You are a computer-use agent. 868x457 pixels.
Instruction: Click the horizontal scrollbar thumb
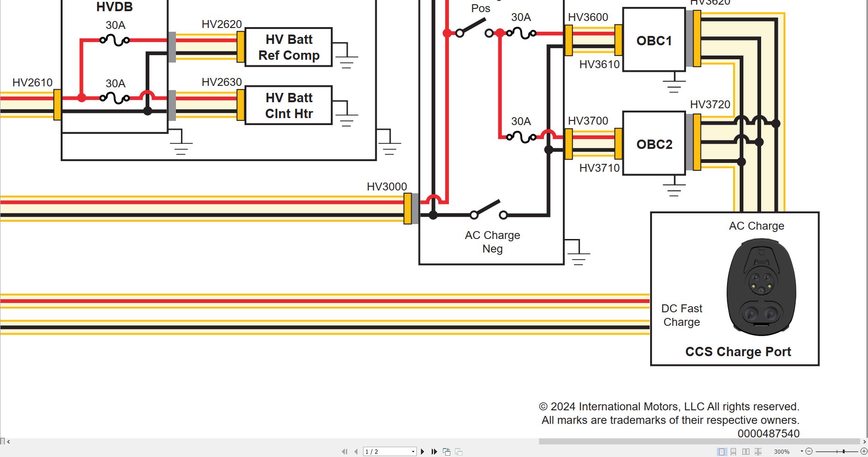[699, 441]
